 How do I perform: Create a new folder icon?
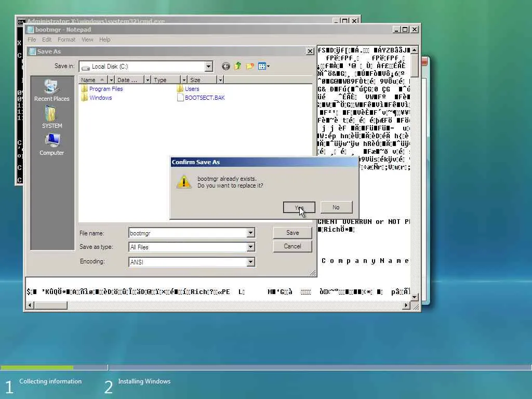250,66
